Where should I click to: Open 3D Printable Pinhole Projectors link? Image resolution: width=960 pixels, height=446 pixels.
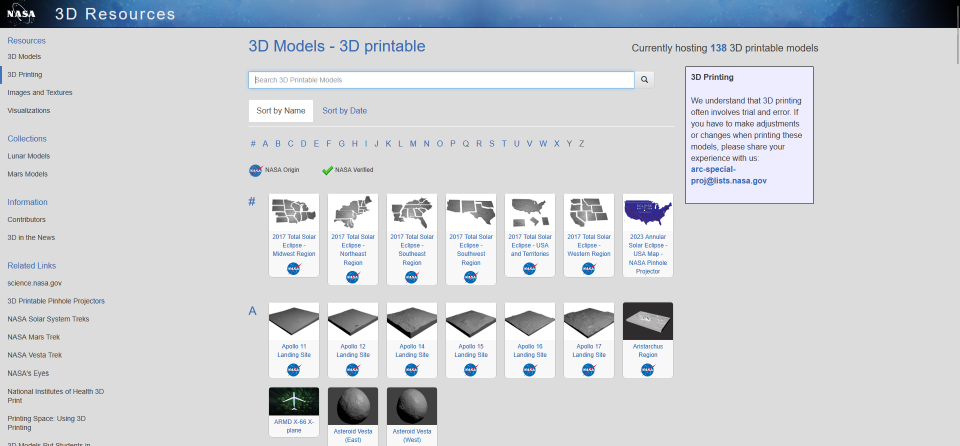pos(56,301)
